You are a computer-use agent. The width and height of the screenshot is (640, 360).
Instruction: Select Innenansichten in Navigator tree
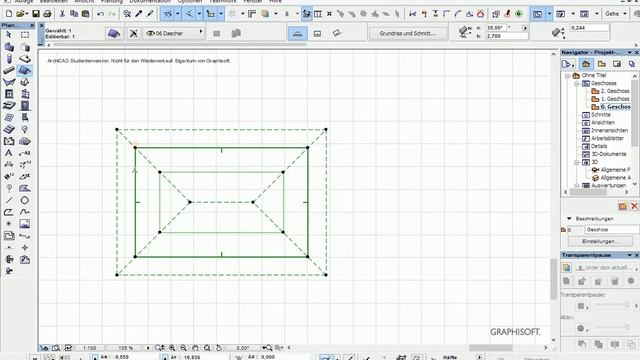[x=605, y=131]
